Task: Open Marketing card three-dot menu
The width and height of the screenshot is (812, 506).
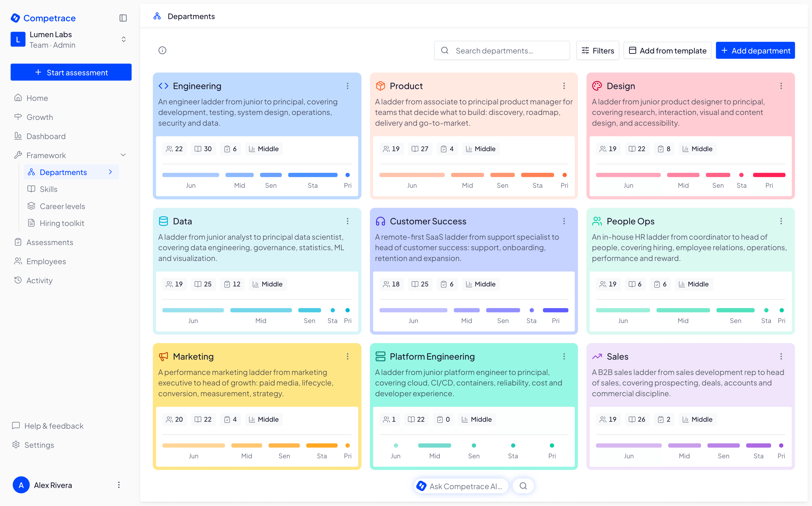Action: coord(347,356)
